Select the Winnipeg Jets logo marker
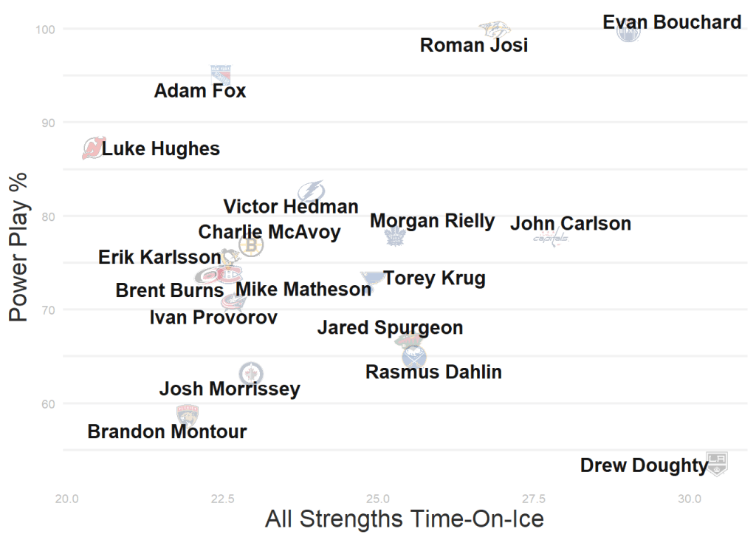Image resolution: width=756 pixels, height=540 pixels. 251,374
